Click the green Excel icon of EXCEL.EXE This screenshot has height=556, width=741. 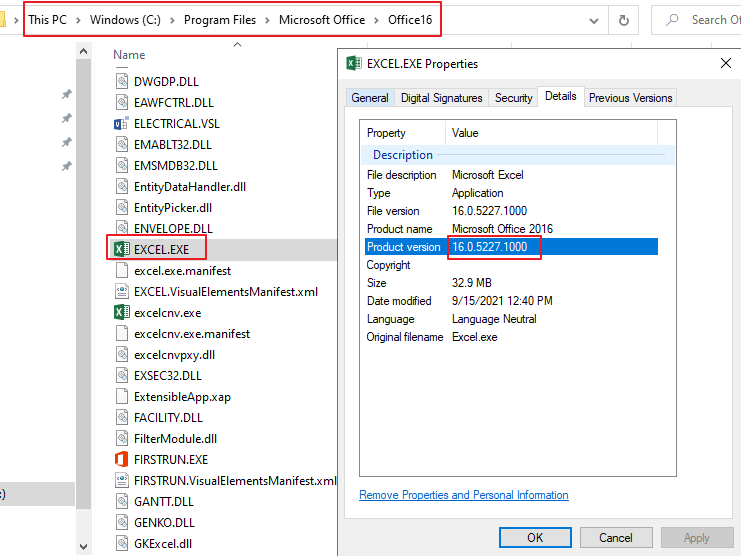click(x=122, y=249)
